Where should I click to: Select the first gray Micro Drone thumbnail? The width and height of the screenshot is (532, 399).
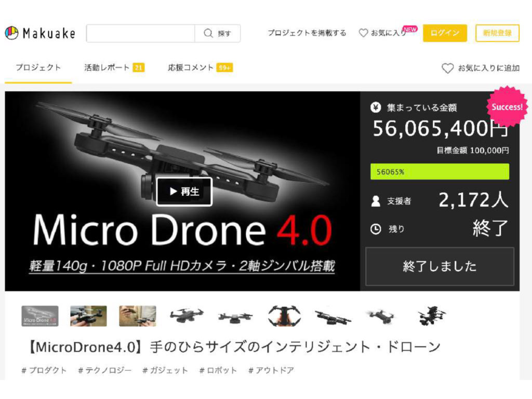click(40, 316)
